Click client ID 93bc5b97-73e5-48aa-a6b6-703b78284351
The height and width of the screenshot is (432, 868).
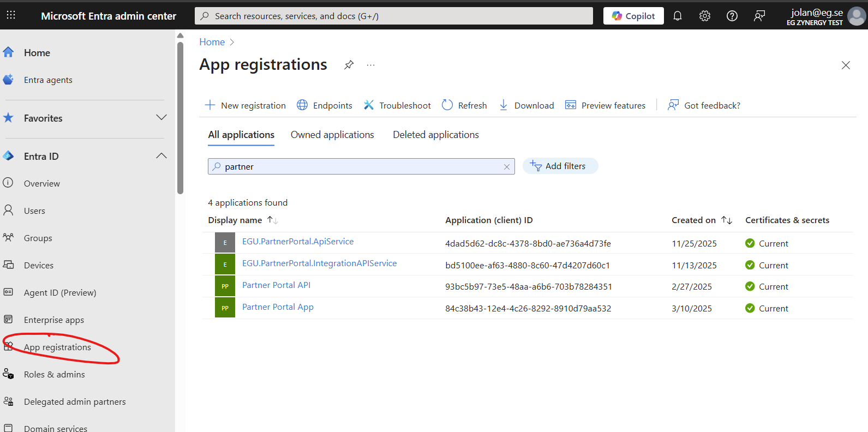pos(529,286)
